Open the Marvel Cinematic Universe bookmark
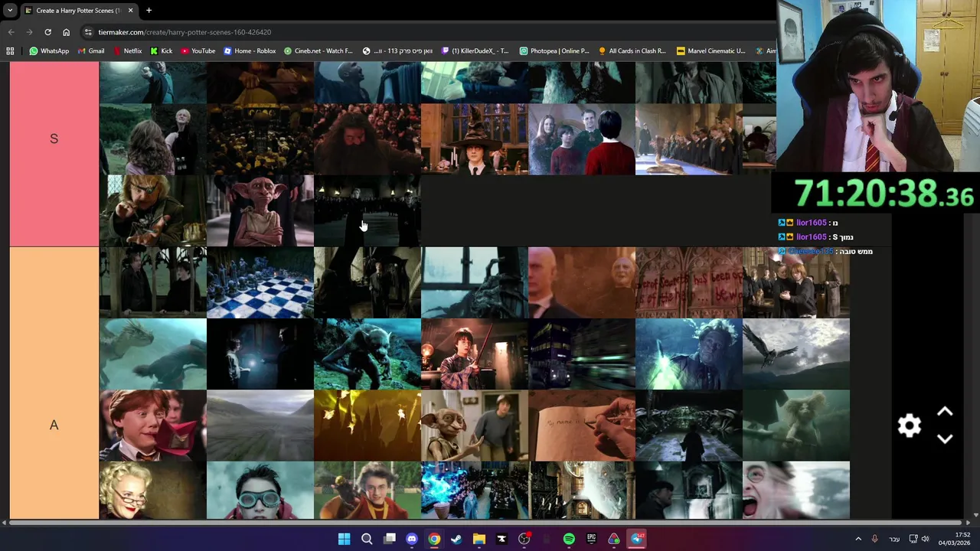The height and width of the screenshot is (551, 980). [x=710, y=51]
